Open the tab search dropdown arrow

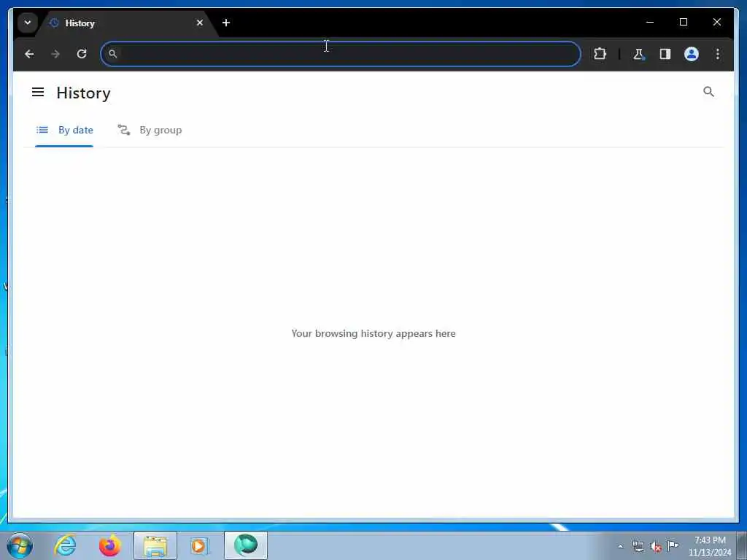tap(28, 23)
